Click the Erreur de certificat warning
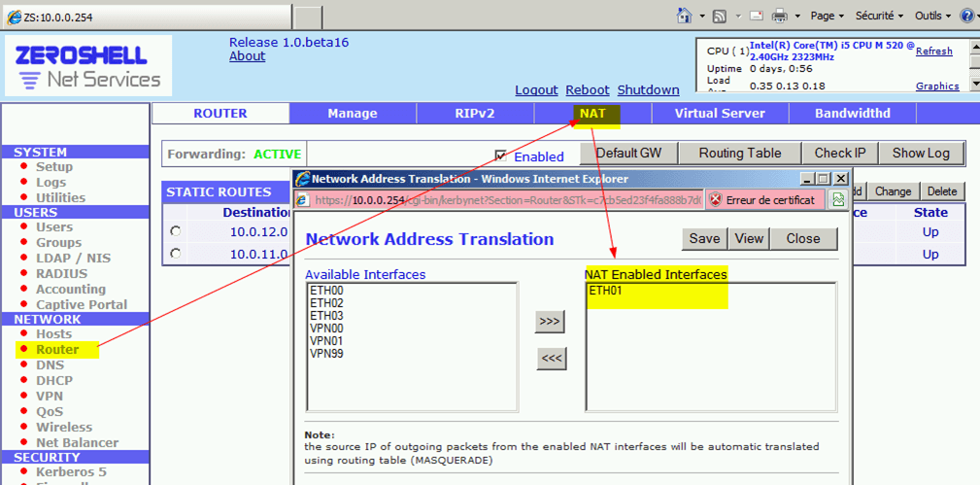This screenshot has height=485, width=980. coord(765,200)
